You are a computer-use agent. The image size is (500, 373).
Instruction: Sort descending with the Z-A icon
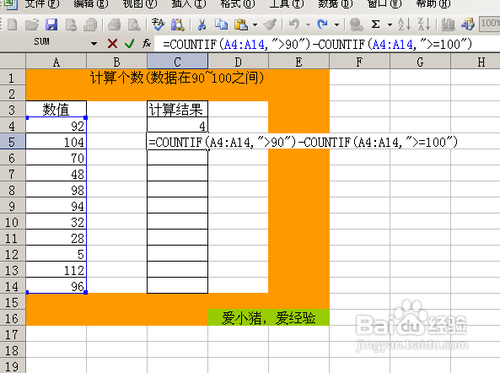424,24
